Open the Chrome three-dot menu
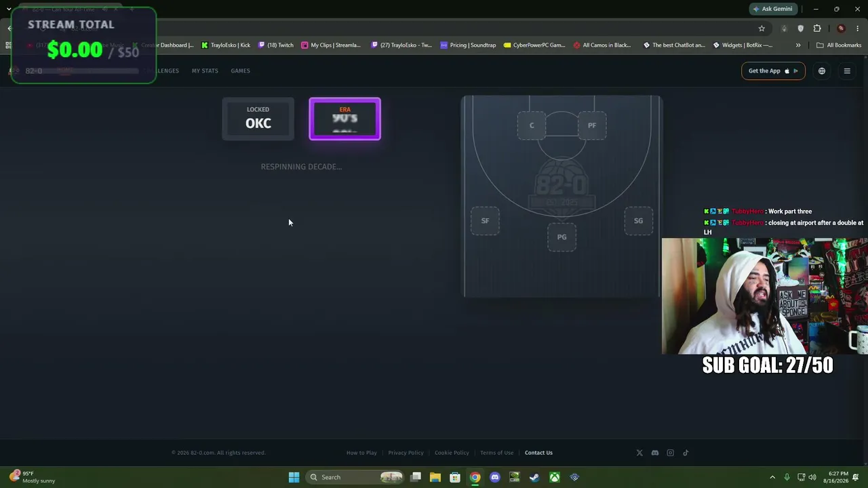 (x=858, y=28)
